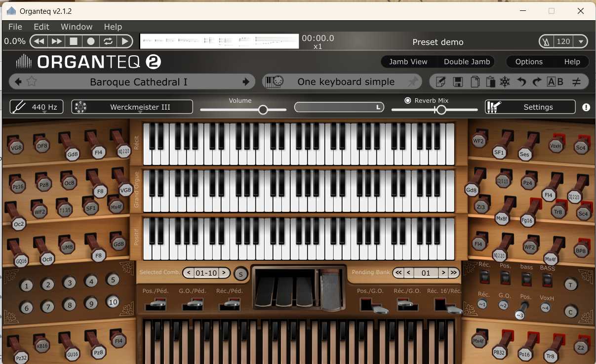Open the Options panel
Image resolution: width=596 pixels, height=364 pixels.
[529, 62]
